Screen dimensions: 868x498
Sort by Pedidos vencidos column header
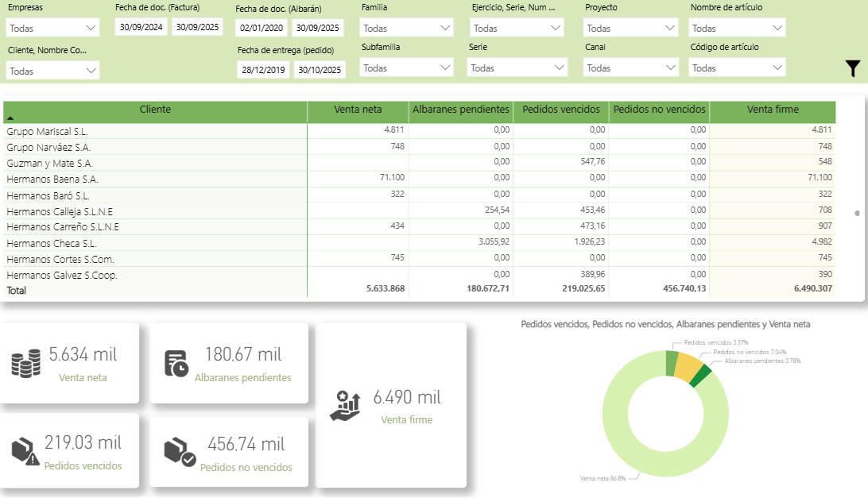click(x=561, y=110)
